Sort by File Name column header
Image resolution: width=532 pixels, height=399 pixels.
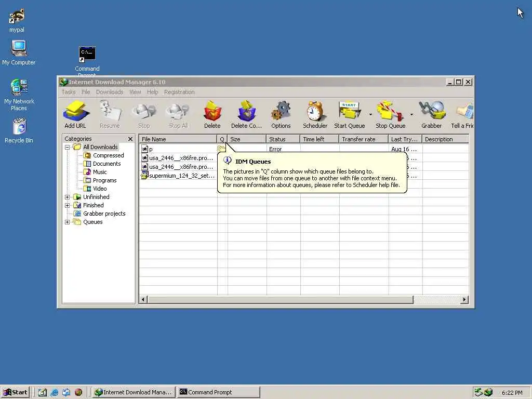click(x=178, y=139)
